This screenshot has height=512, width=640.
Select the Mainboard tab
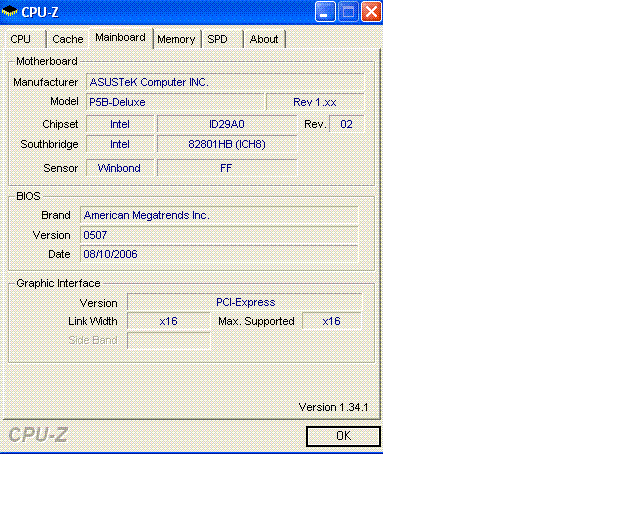coord(120,38)
